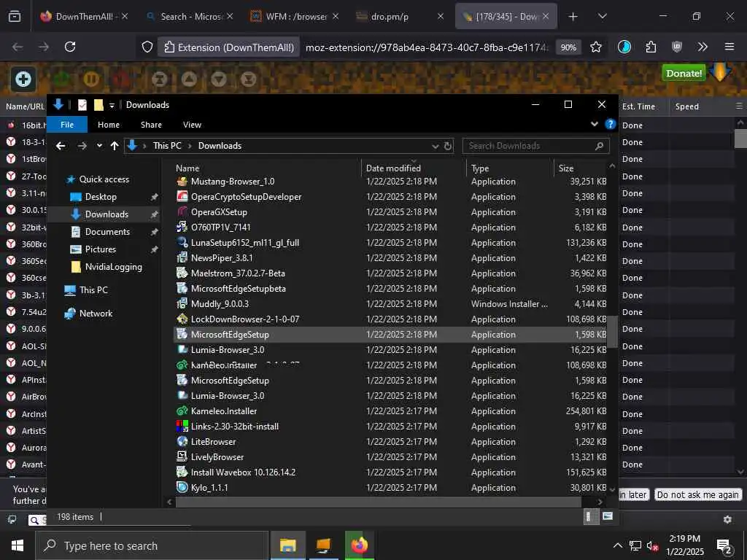Show more Firefox toolbar tools chevron

coord(703,47)
